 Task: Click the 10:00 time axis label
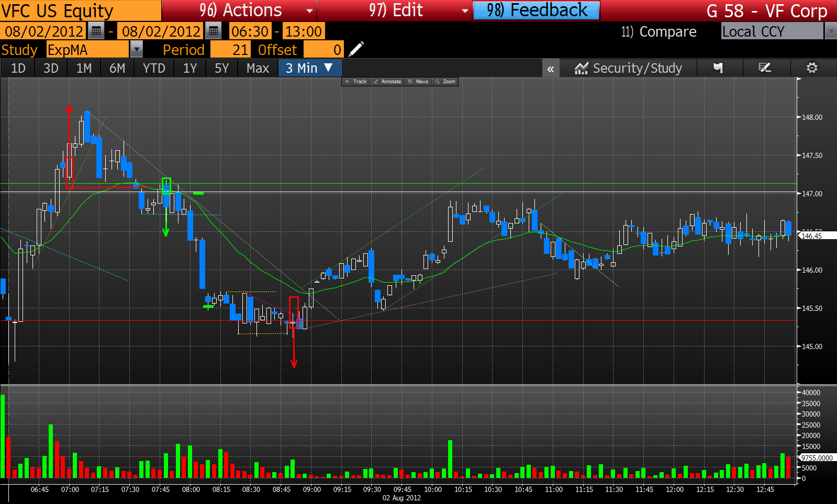433,489
